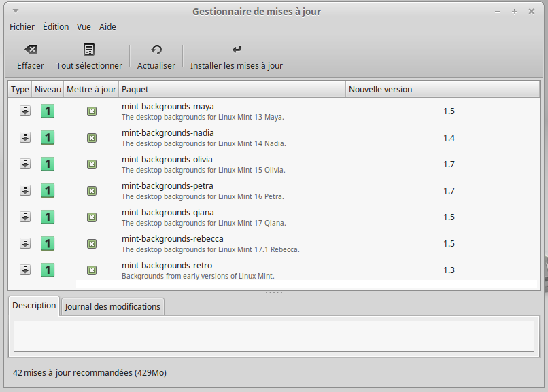This screenshot has width=548, height=392.
Task: Click the type icon for mint-backgrounds-maya
Action: click(x=24, y=111)
